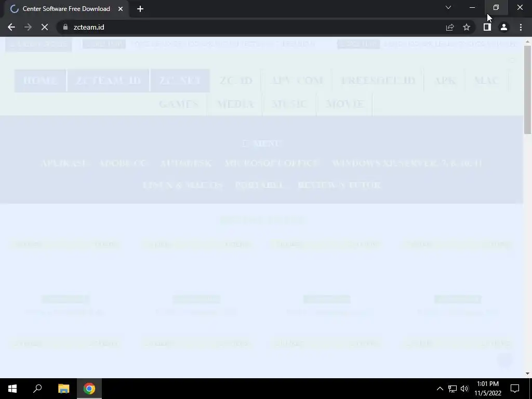Open the MAC navigation item
The image size is (532, 399).
(x=486, y=81)
